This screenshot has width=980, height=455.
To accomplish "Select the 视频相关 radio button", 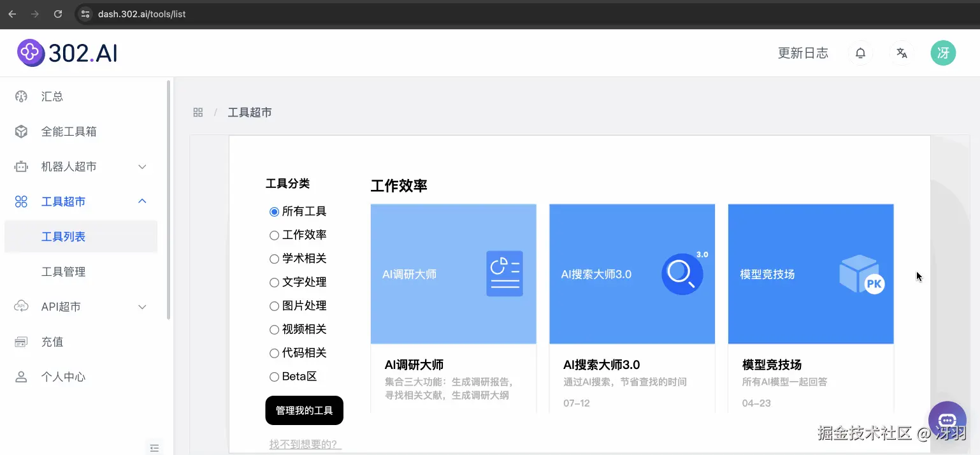I will [275, 329].
